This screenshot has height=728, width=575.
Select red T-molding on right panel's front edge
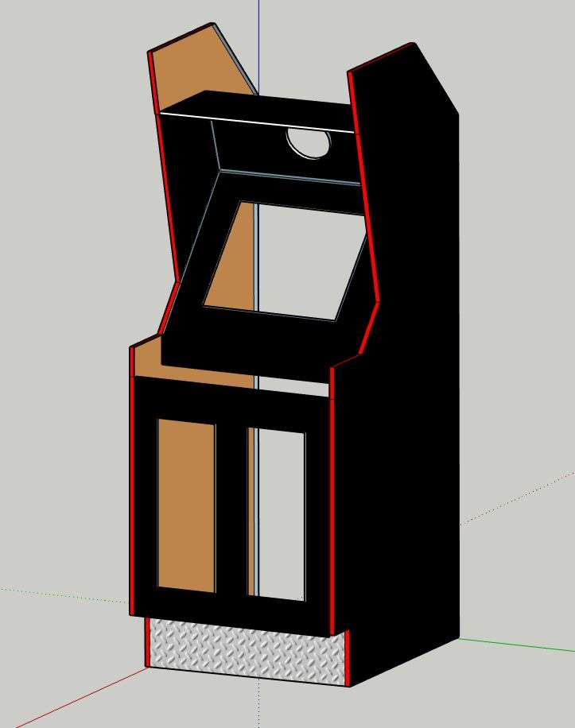pyautogui.click(x=331, y=493)
